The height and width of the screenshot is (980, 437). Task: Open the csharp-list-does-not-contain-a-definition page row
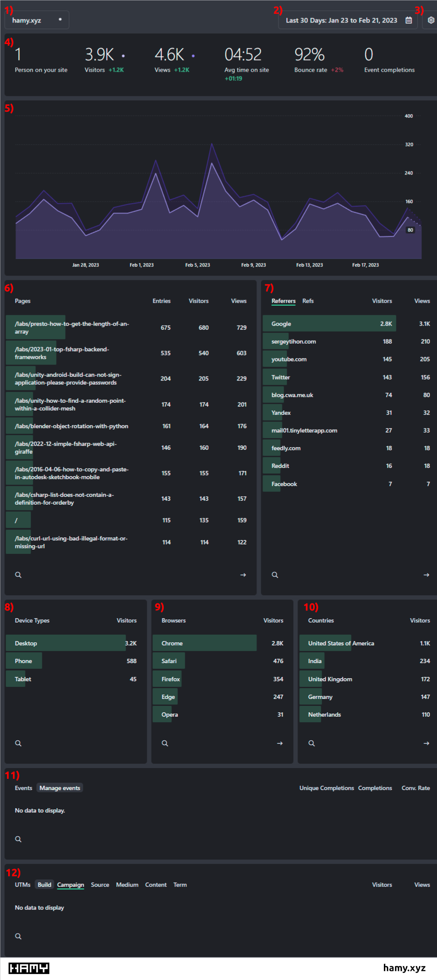[130, 499]
